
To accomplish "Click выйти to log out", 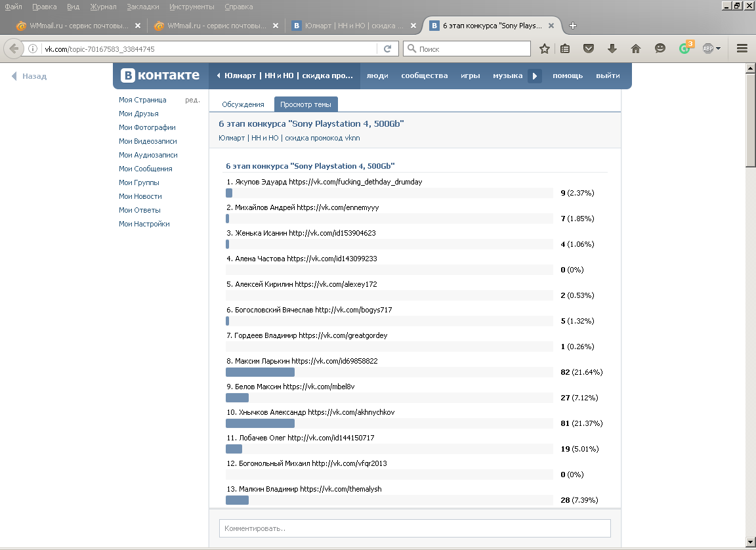I will point(608,75).
